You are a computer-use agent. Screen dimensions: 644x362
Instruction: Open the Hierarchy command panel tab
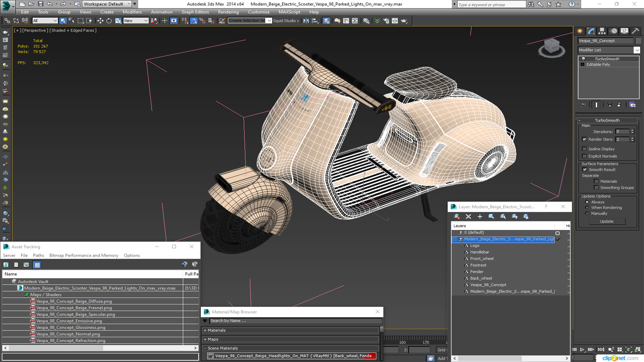602,31
